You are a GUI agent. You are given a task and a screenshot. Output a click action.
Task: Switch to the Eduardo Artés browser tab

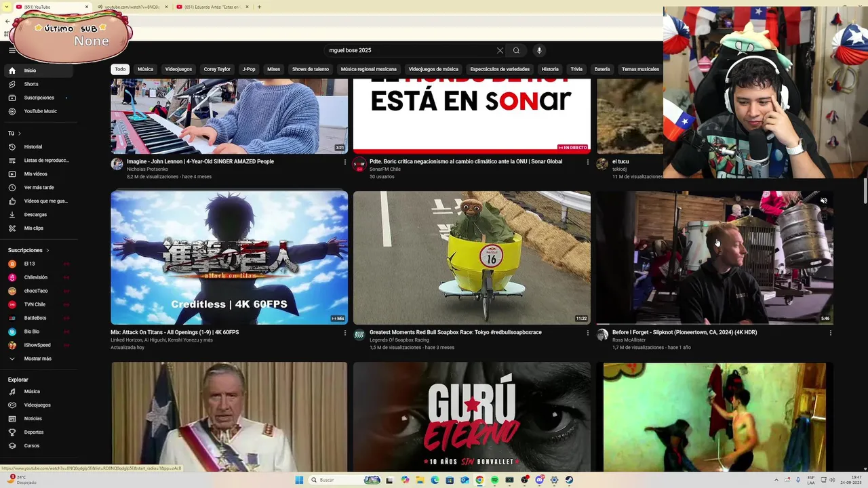213,7
